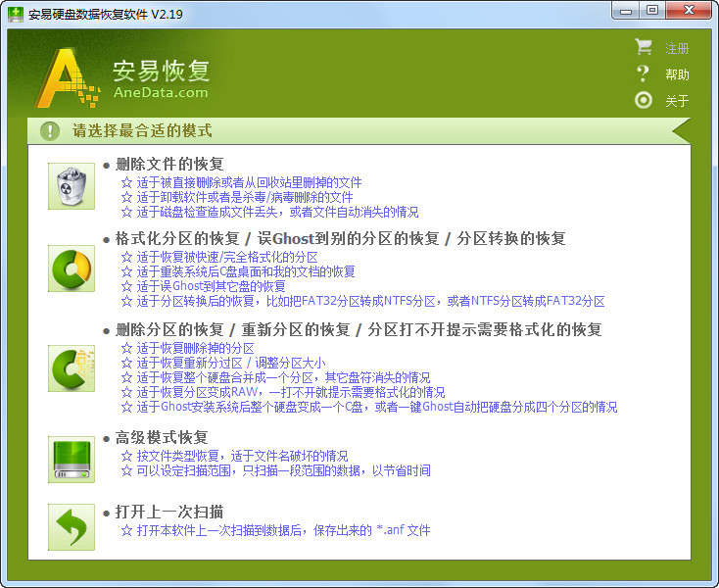This screenshot has width=719, height=588.
Task: Click the exclamation icon beside 请选择最合适的模式
Action: (x=50, y=130)
